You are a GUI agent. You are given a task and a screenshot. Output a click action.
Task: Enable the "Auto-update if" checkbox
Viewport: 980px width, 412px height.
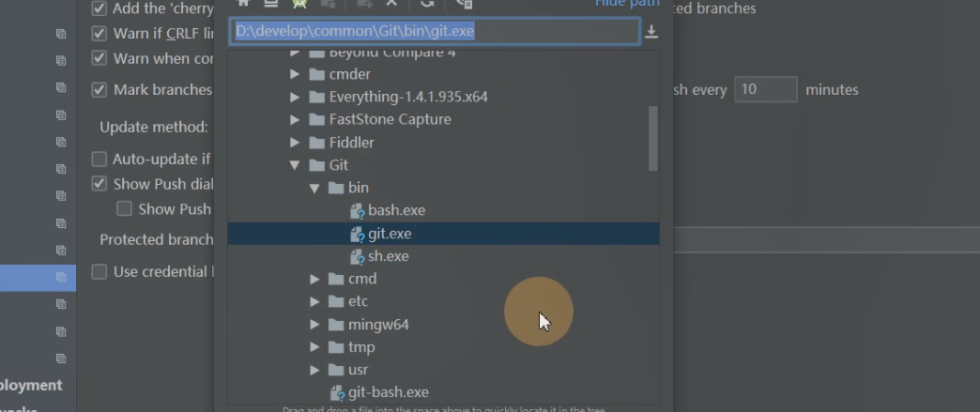(99, 159)
